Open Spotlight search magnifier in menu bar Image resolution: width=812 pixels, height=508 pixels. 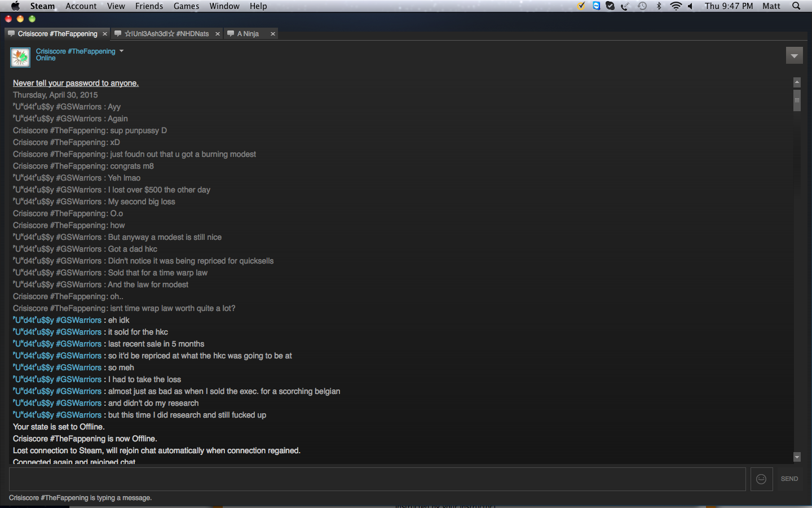click(796, 6)
